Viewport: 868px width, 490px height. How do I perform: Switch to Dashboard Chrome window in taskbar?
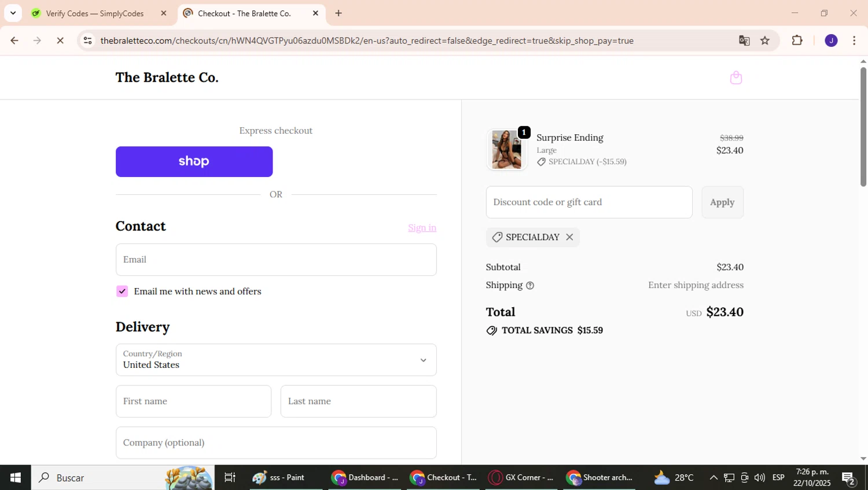(x=365, y=477)
